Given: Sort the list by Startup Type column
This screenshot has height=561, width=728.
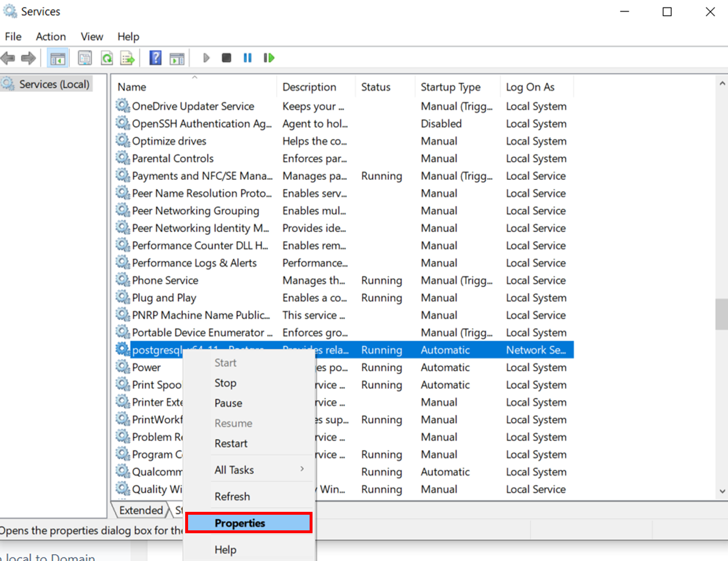Looking at the screenshot, I should coord(450,87).
